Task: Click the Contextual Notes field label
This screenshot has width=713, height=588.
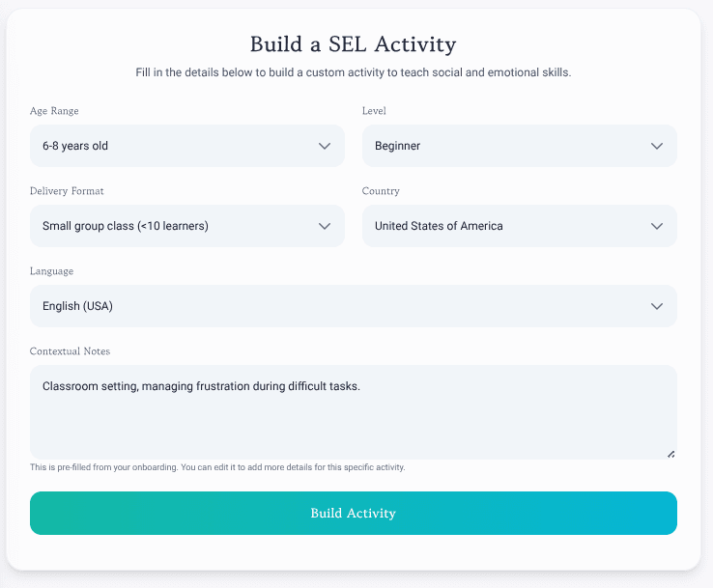Action: tap(70, 351)
